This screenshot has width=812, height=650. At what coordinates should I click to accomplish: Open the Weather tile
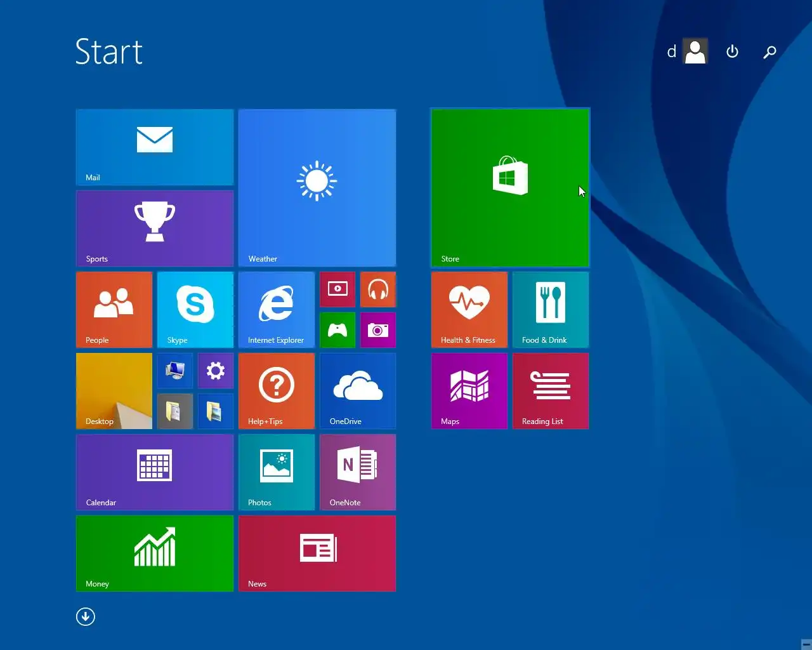(317, 188)
